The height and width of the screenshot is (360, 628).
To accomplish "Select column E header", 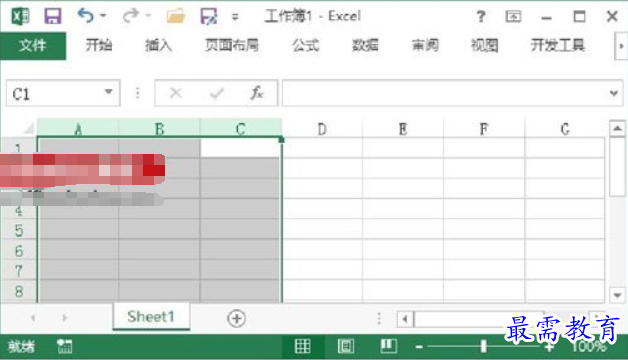I will 403,128.
